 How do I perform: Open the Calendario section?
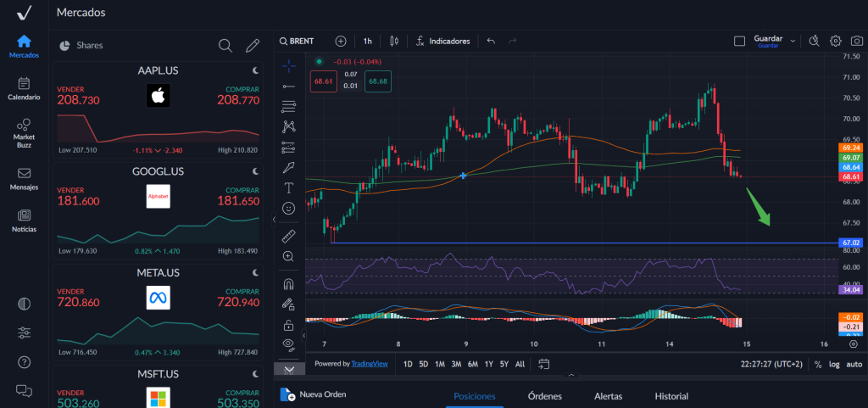(24, 89)
